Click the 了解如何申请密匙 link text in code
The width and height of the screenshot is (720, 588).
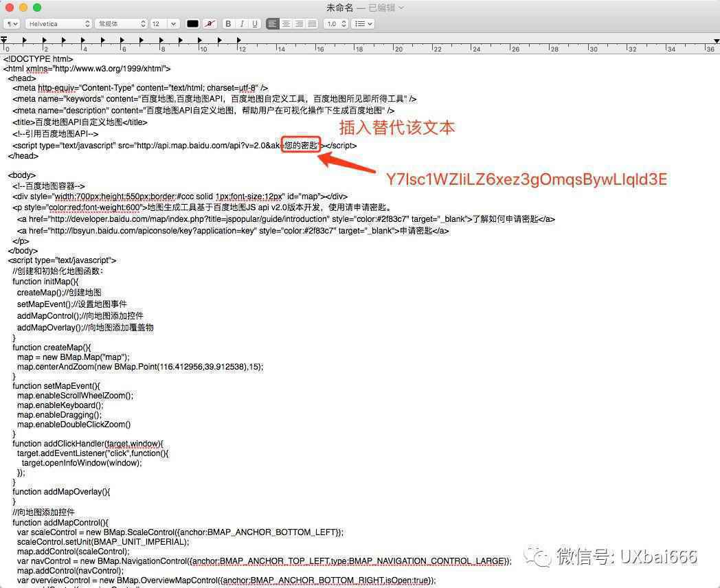505,219
